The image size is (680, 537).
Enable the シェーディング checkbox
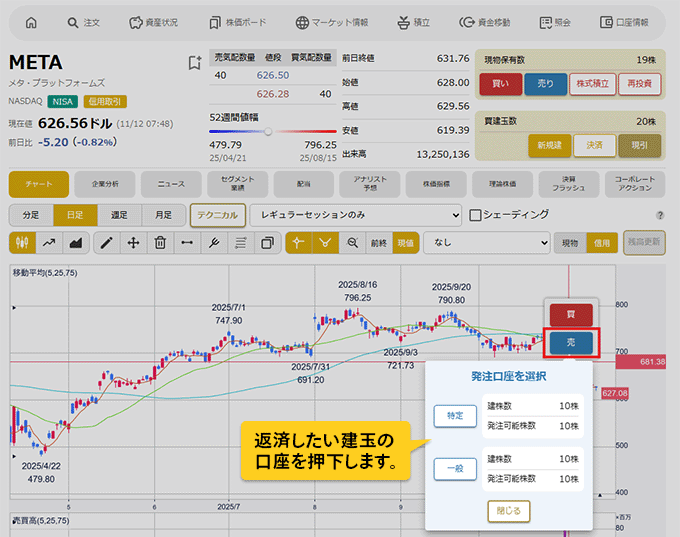[x=476, y=214]
